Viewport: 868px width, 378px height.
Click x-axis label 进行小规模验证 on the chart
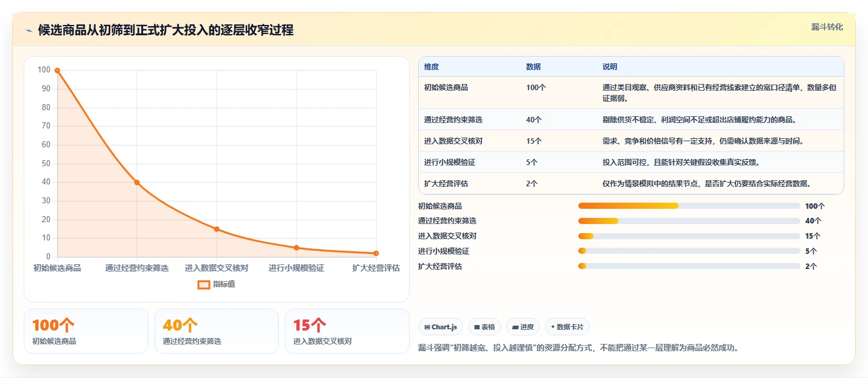[x=296, y=268]
